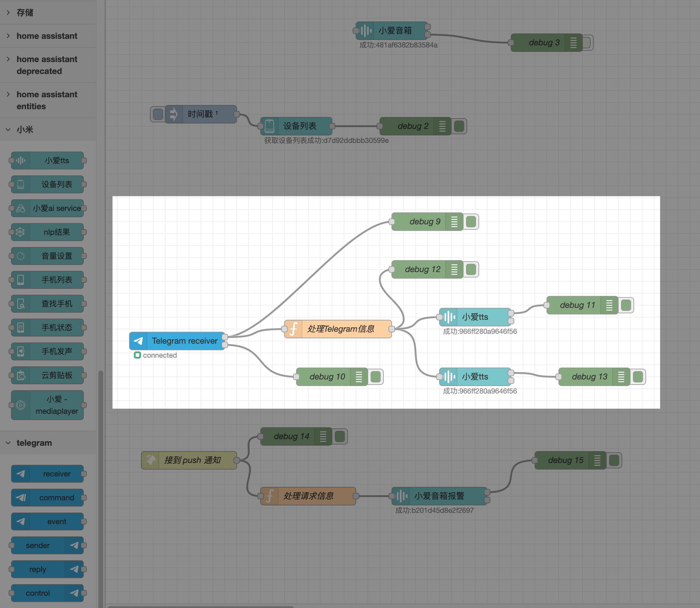Screen dimensions: 700x608
Task: Click the waveform icon on the 小爱音箱 node
Action: [365, 31]
